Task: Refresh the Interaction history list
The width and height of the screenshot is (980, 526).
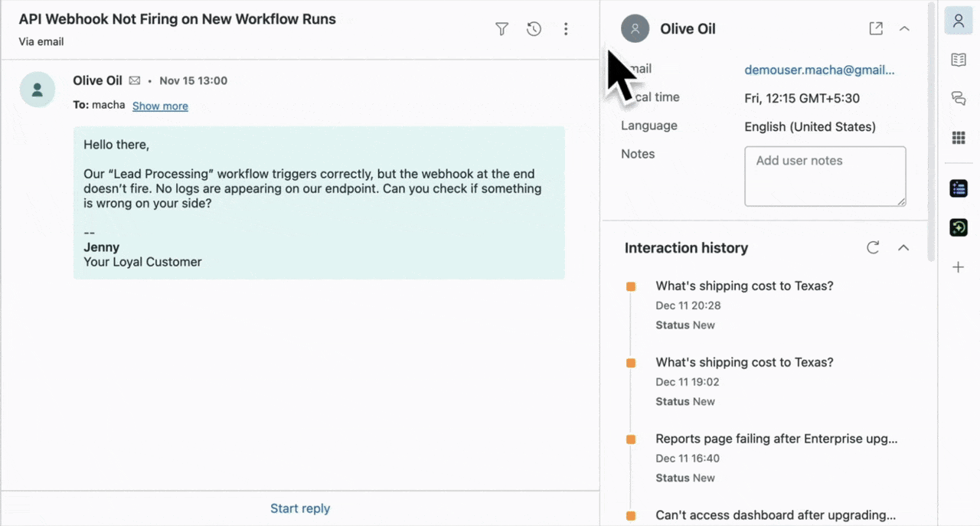Action: point(873,247)
